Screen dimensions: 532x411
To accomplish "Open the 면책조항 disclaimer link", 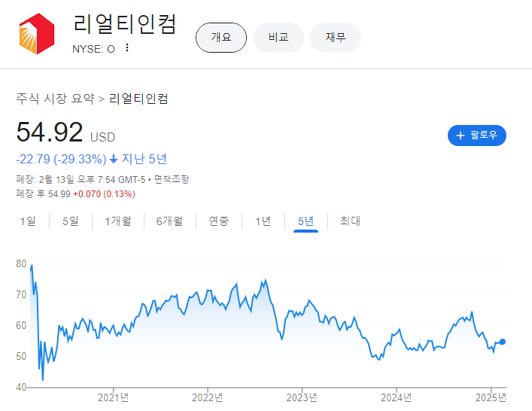I will (172, 179).
